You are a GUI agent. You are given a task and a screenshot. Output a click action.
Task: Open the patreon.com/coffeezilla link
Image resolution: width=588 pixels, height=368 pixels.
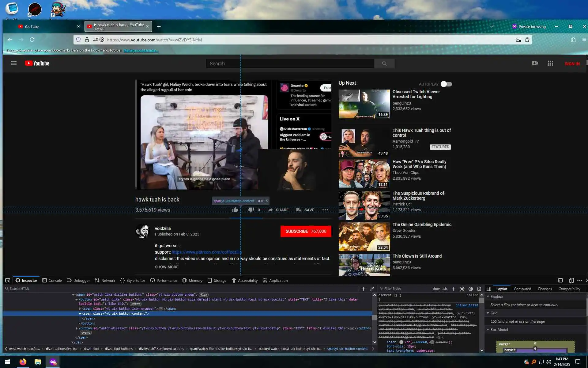[x=206, y=252]
